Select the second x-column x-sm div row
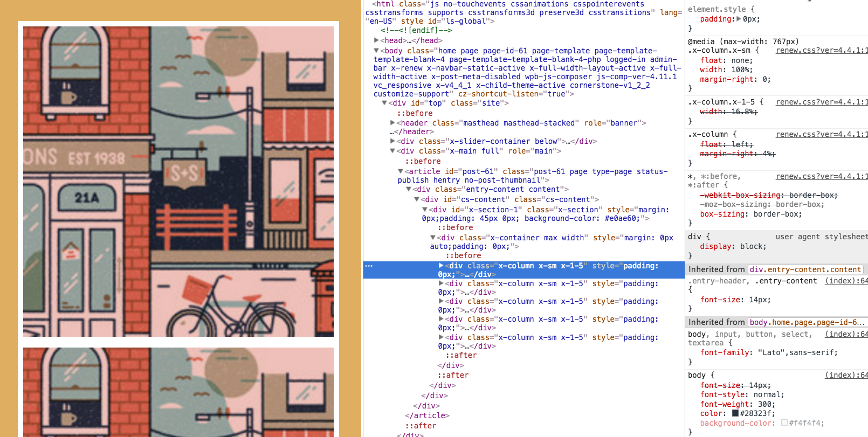868x437 pixels. [523, 288]
